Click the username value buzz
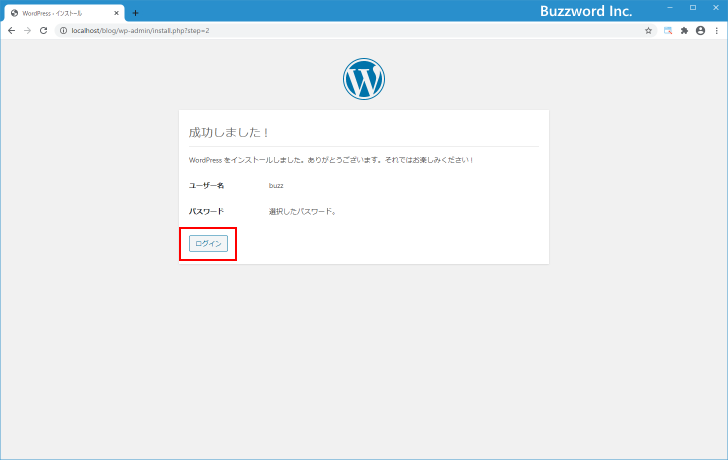The width and height of the screenshot is (728, 460). click(x=276, y=186)
